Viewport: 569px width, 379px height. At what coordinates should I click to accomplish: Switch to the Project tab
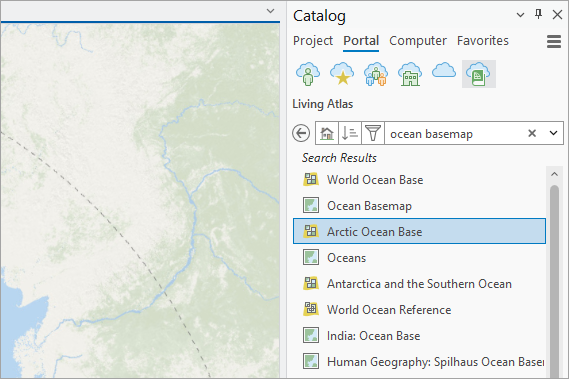pos(313,41)
